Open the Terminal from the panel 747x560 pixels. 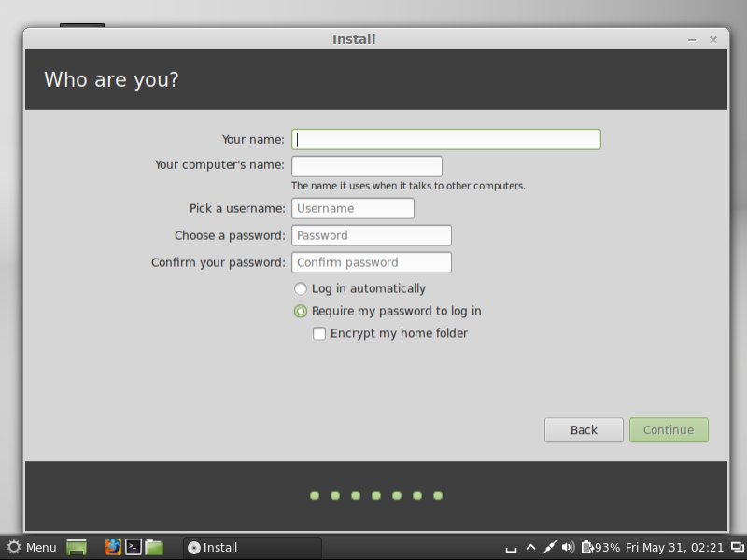[x=134, y=547]
